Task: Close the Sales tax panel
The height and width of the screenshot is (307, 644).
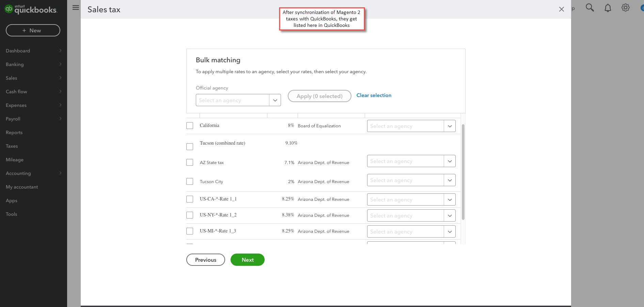Action: point(562,9)
